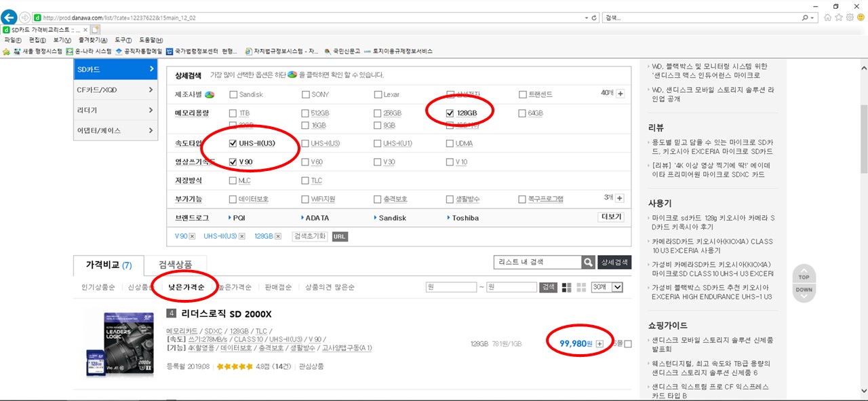Check the Sandisk manufacturer box

click(x=234, y=94)
